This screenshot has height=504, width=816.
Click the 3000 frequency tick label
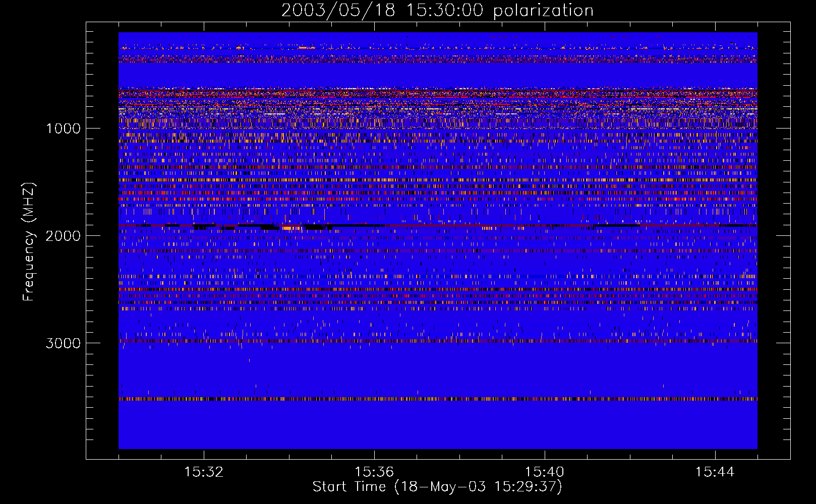63,343
